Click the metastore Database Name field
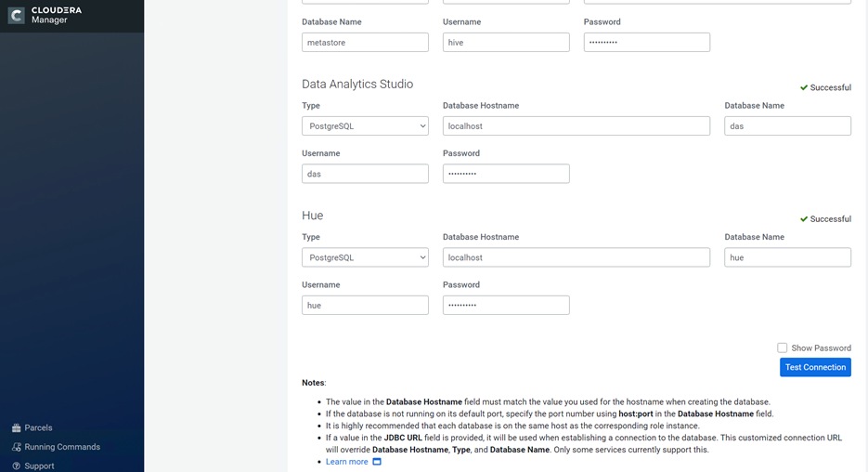Screen dimensions: 868x472 [365, 42]
